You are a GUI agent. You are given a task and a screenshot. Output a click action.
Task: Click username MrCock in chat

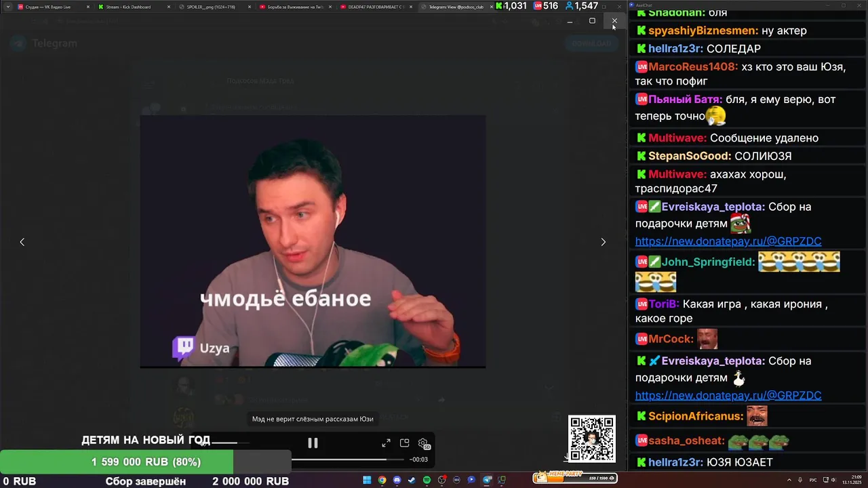tap(671, 339)
